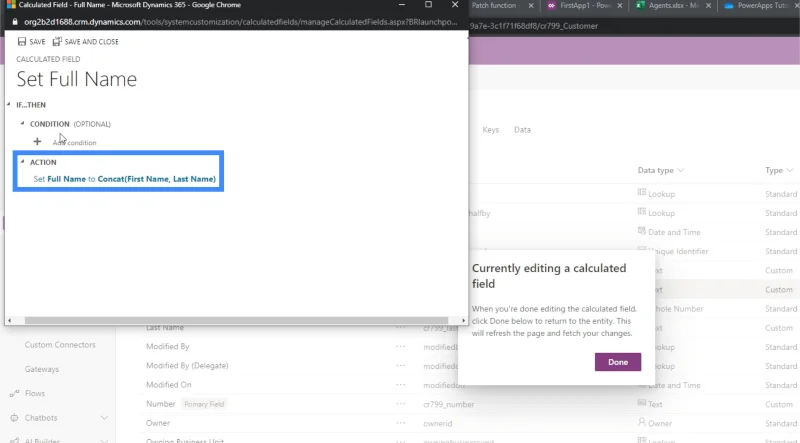800x443 pixels.
Task: Open the Keys tab in background window
Action: point(490,130)
